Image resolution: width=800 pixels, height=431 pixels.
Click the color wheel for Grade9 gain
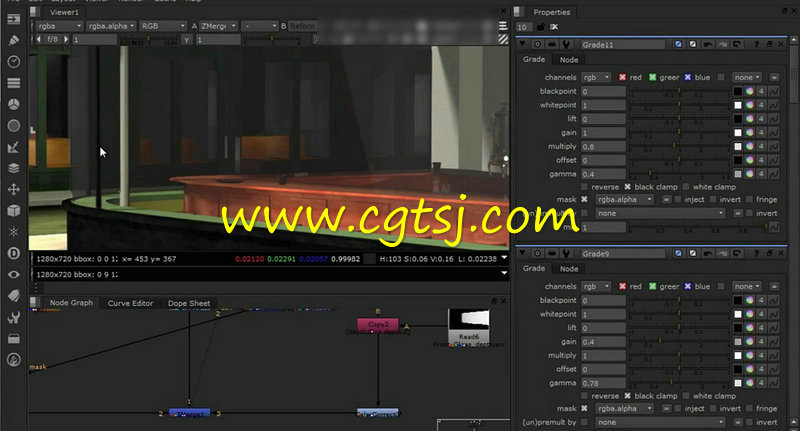749,342
